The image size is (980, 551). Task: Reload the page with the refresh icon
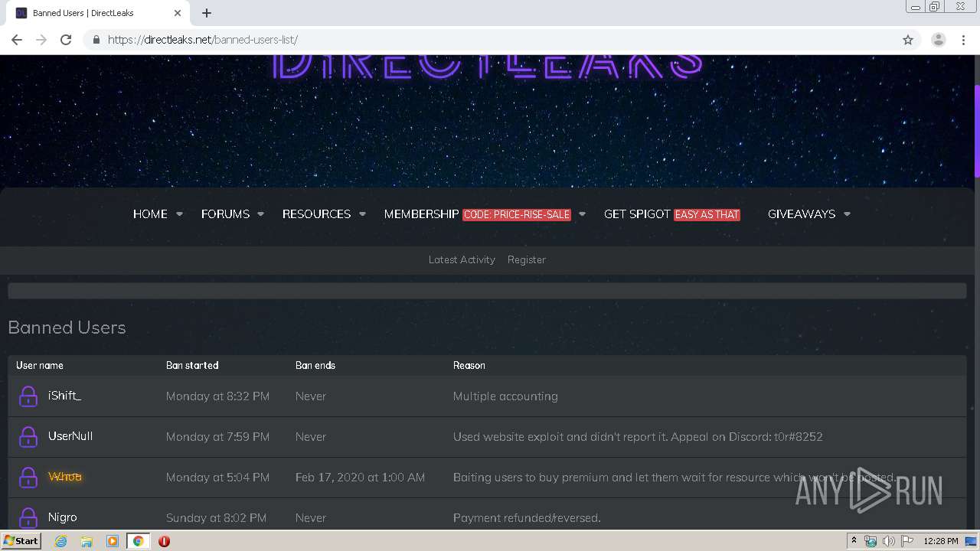(66, 40)
